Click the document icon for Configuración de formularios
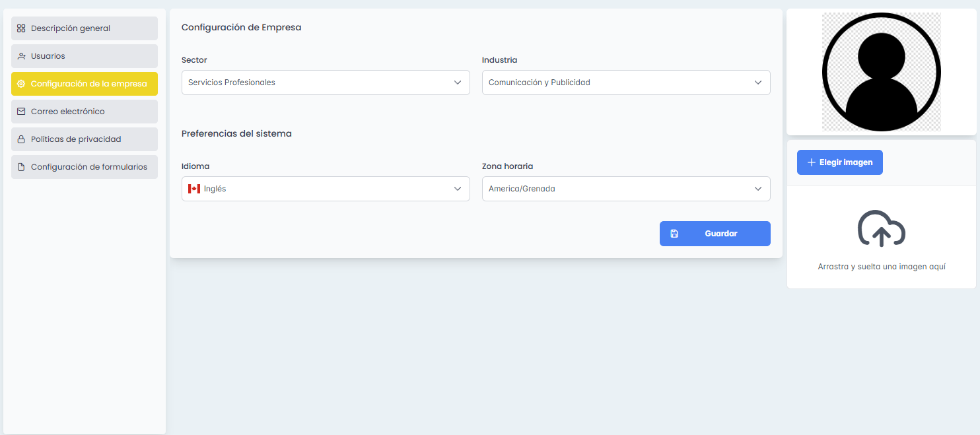980x435 pixels. 21,167
